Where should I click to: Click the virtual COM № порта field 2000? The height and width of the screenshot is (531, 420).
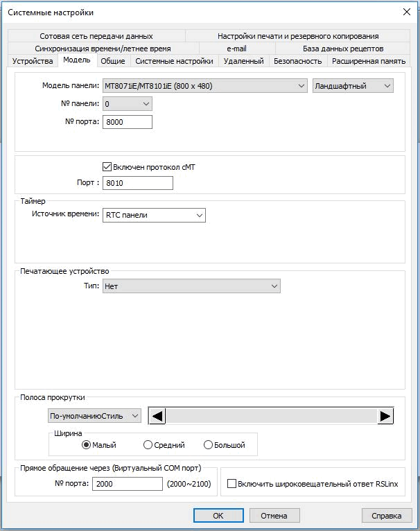(128, 484)
